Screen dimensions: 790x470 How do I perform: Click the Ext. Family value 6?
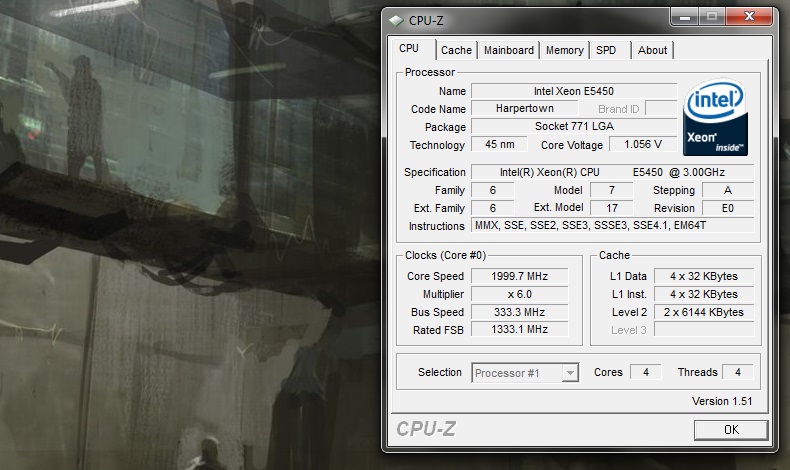(x=493, y=208)
